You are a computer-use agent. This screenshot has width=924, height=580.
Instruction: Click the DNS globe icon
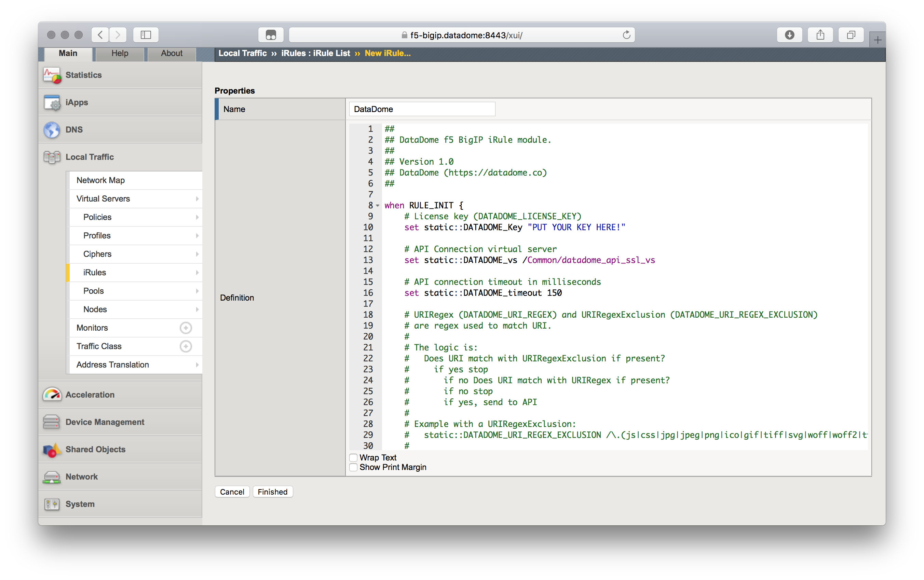click(52, 130)
